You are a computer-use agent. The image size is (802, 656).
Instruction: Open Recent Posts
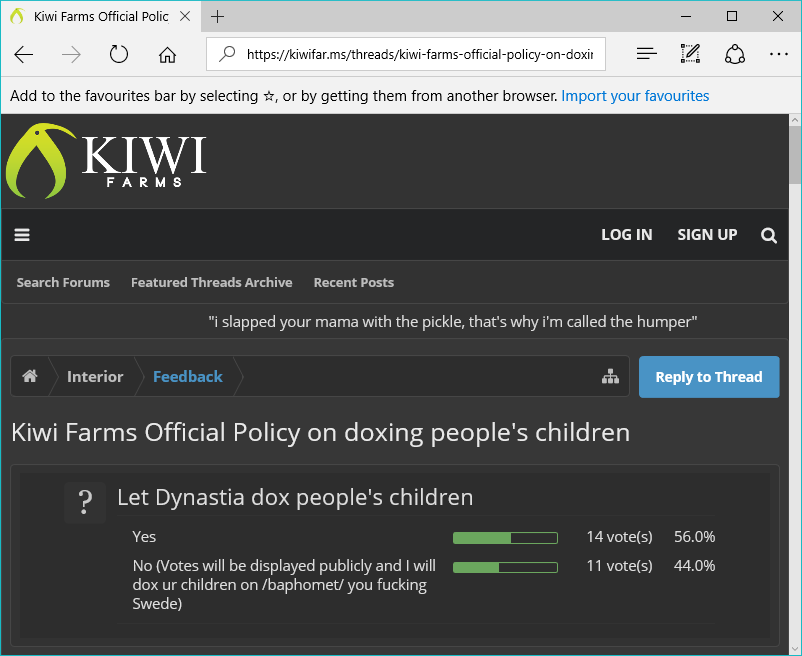(x=354, y=282)
